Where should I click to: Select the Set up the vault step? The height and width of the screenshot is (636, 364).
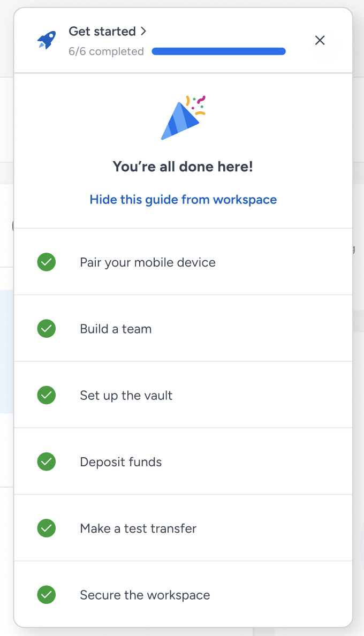[126, 396]
